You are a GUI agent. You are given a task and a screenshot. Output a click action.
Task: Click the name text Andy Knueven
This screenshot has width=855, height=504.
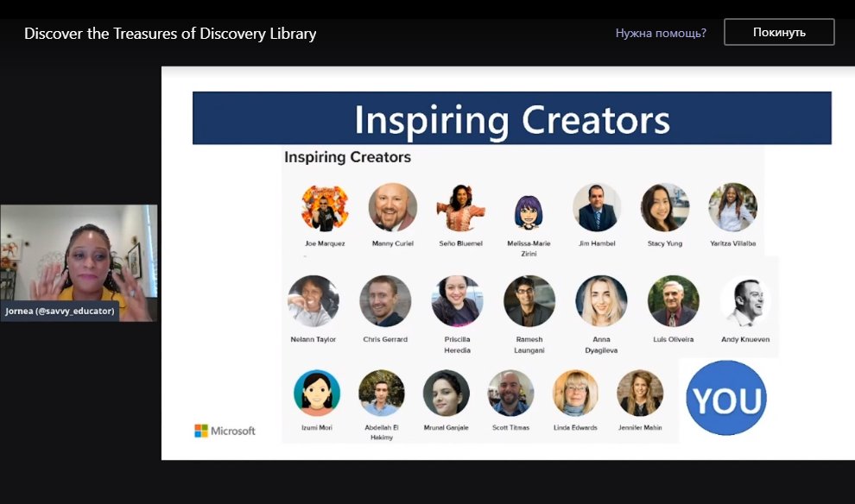click(x=745, y=339)
